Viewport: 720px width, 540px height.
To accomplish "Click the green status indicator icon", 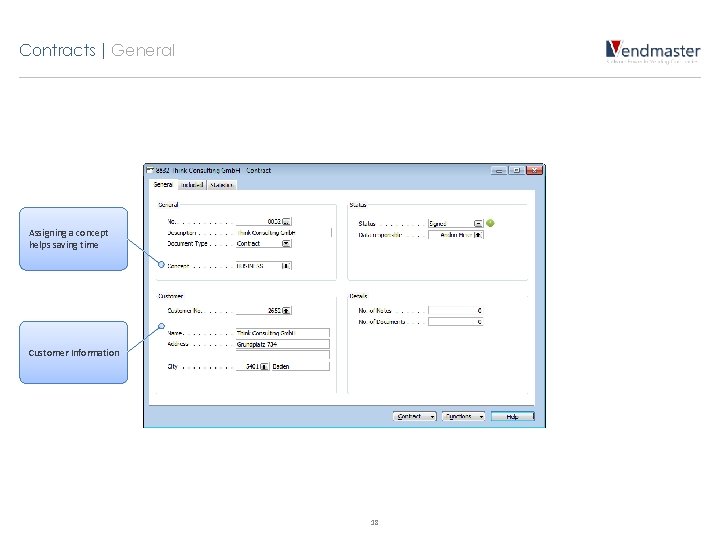I will point(490,223).
